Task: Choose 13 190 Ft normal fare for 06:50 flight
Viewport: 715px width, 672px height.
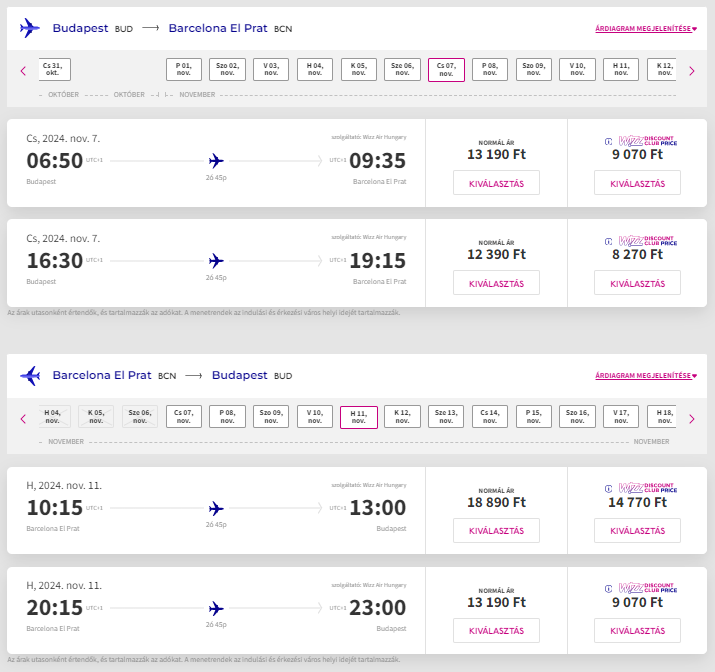Action: coord(496,183)
